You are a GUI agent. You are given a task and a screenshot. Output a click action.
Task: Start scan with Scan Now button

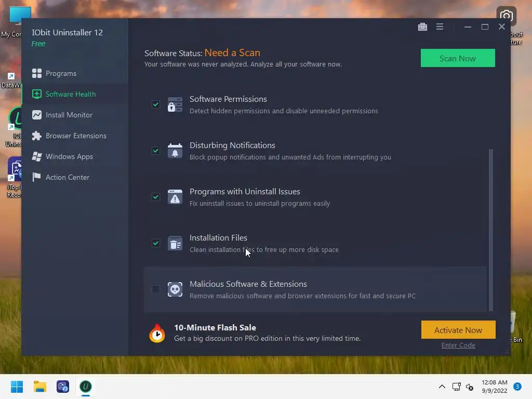point(458,58)
